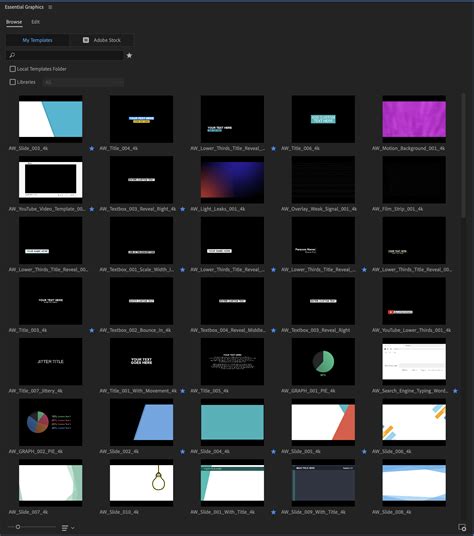Unfavorite AW_Slide_001_4k star
Screen dimensions: 474x536
coord(364,451)
